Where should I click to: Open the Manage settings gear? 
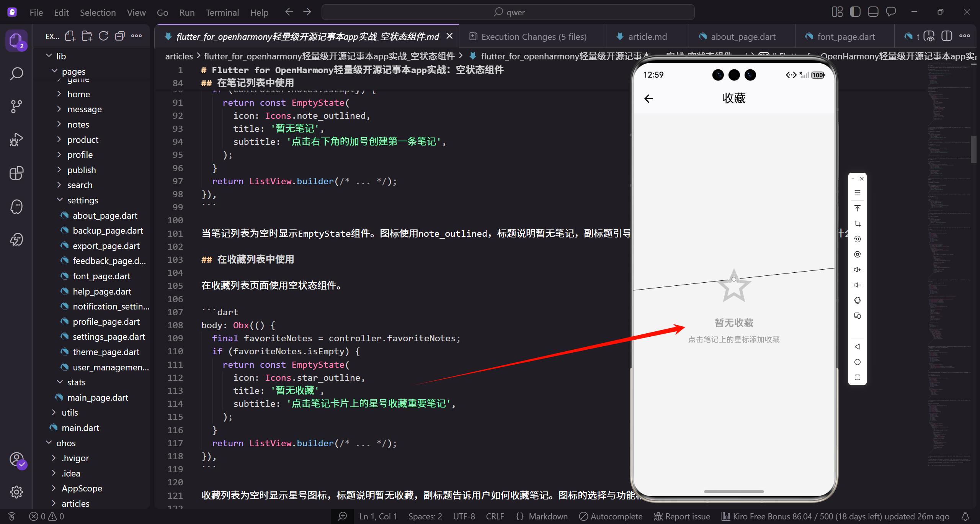coord(16,492)
